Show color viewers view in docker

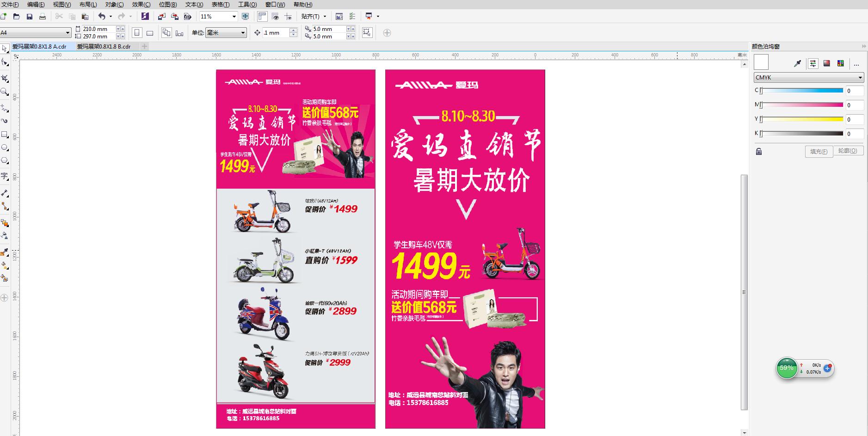tap(827, 64)
